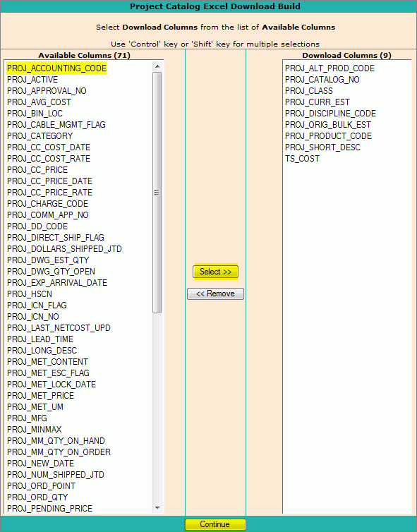The image size is (417, 532).
Task: Choose PROJ_DWG_QTY_OPEN from the list
Action: [52, 272]
